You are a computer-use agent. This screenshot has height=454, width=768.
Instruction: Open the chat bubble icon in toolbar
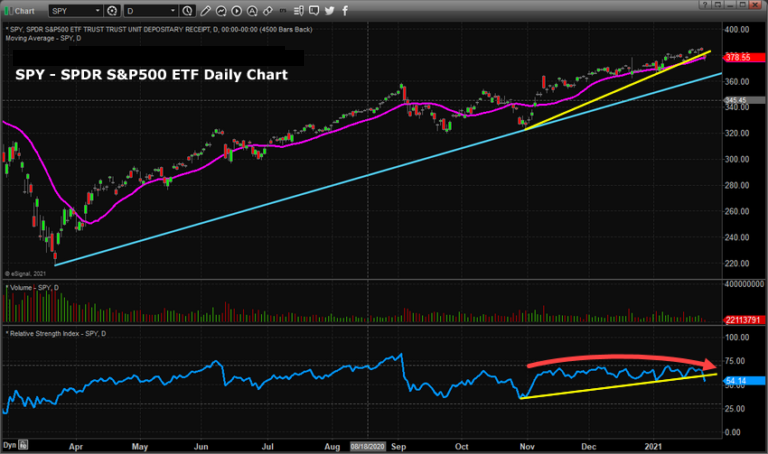pyautogui.click(x=314, y=11)
